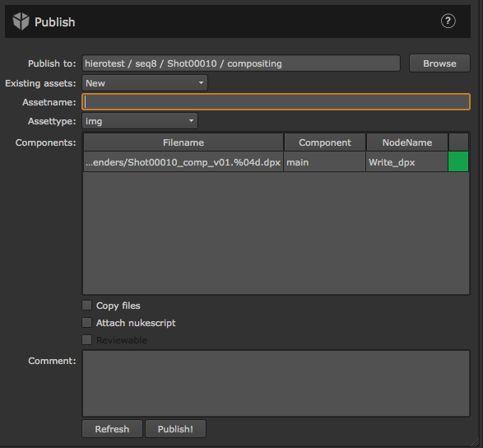
Task: Click the green status cell for Write_dpx
Action: (458, 161)
